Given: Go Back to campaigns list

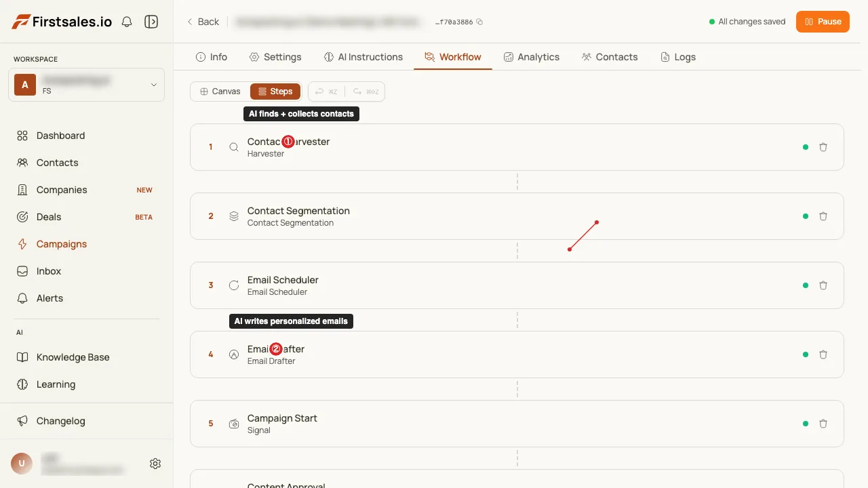Looking at the screenshot, I should tap(203, 22).
